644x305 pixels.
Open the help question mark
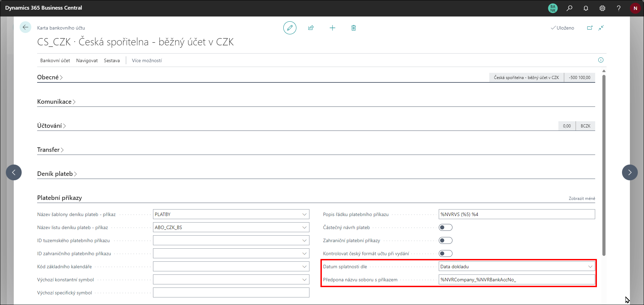click(x=619, y=8)
